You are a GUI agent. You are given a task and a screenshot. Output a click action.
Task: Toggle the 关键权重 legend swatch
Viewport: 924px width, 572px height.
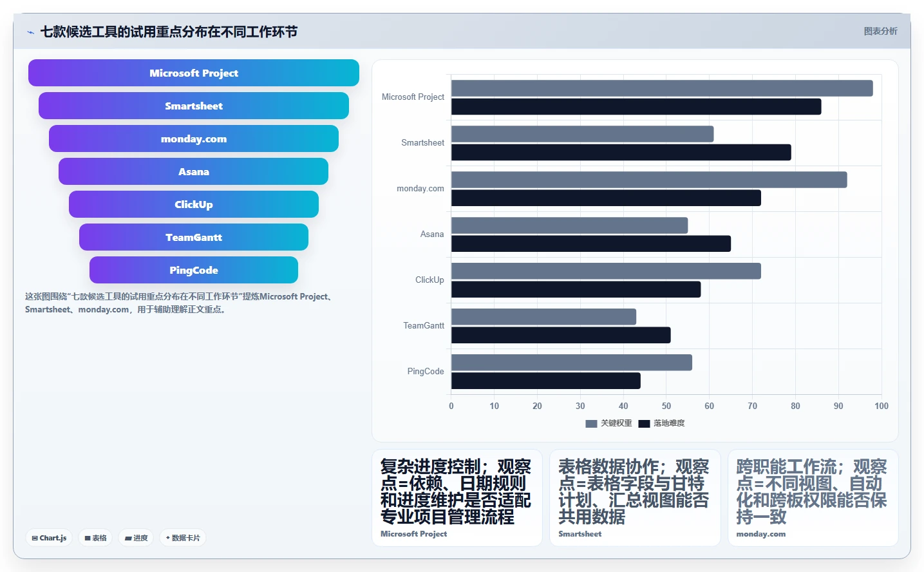point(591,423)
